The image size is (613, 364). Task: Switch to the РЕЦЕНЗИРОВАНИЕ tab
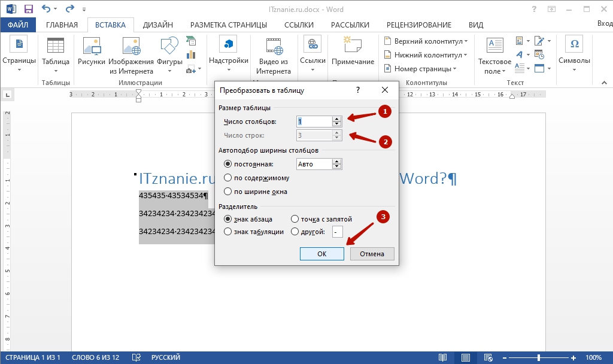pyautogui.click(x=418, y=25)
